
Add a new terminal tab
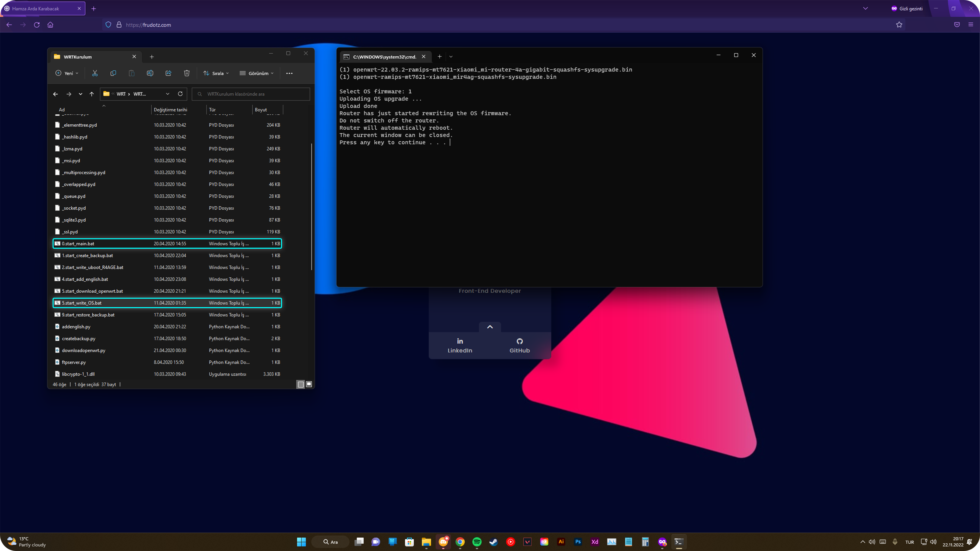(439, 57)
